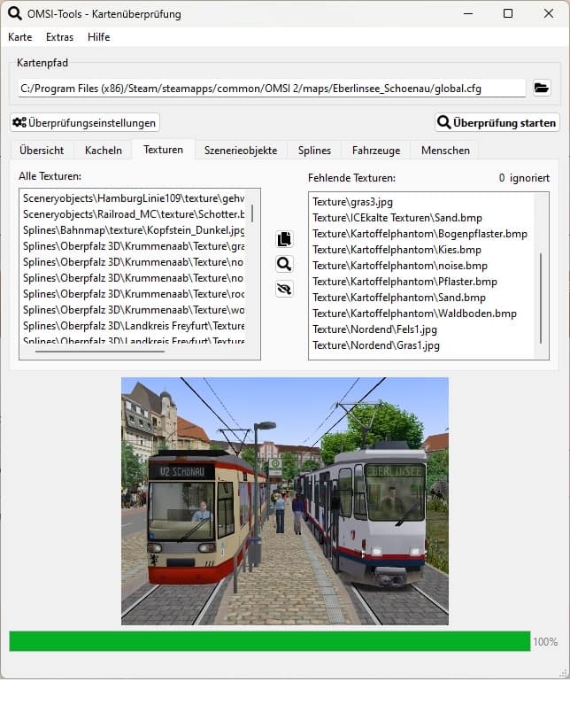This screenshot has height=728, width=570.
Task: Click the magnifier search icon between lists
Action: click(284, 264)
